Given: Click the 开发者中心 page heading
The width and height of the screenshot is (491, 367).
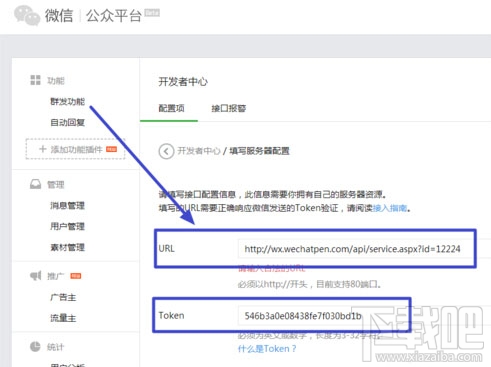Looking at the screenshot, I should click(183, 81).
